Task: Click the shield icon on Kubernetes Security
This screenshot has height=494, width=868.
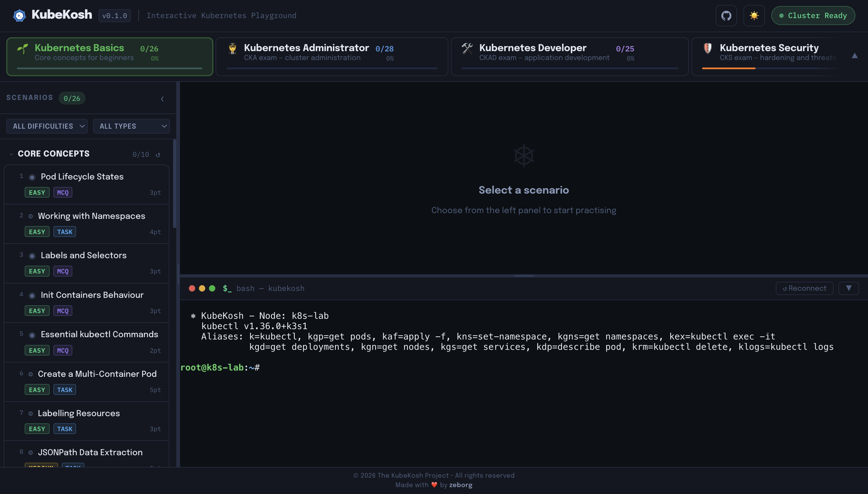Action: tap(708, 49)
